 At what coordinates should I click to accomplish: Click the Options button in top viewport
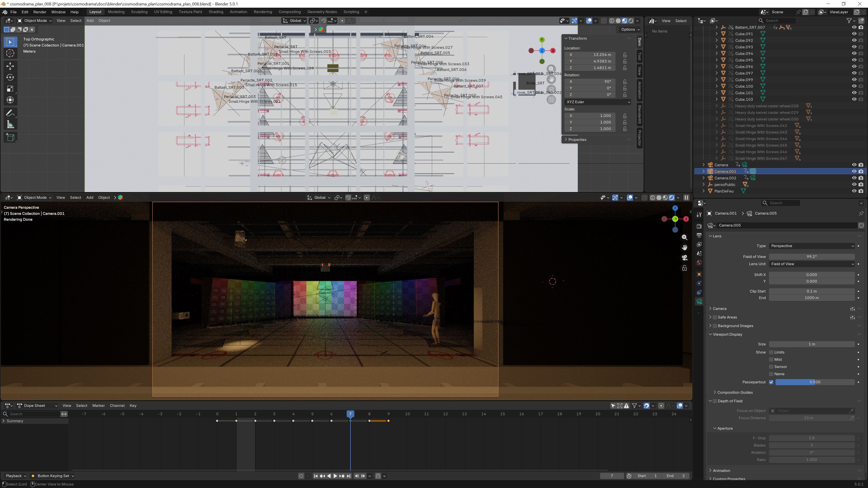[630, 29]
